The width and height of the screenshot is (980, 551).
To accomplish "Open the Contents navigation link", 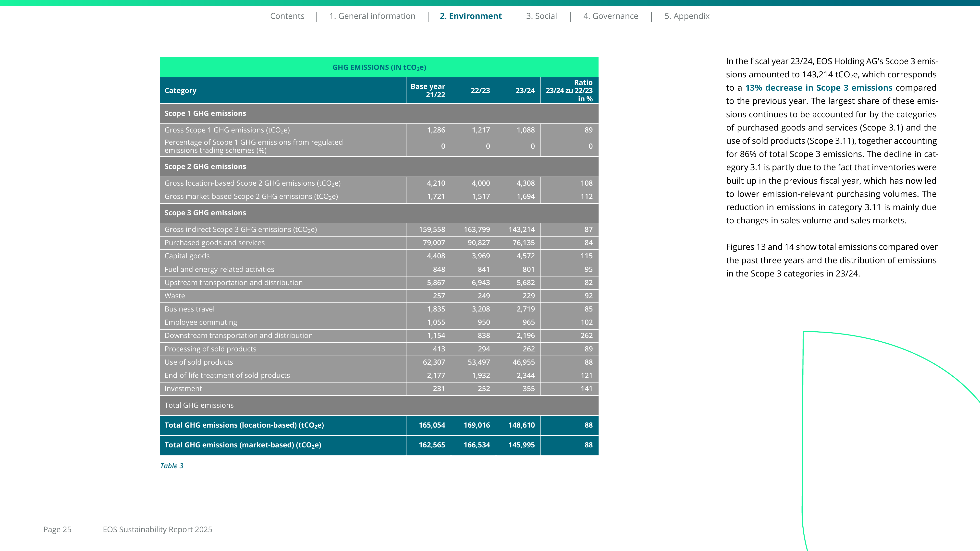I will pyautogui.click(x=287, y=16).
